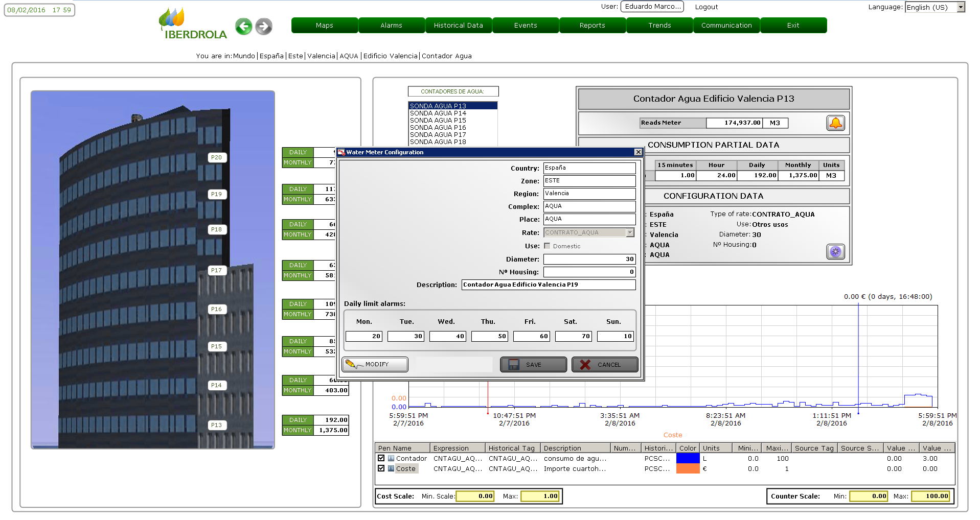Click the Iberdrola logo
Image resolution: width=980 pixels, height=520 pixels.
coord(193,25)
